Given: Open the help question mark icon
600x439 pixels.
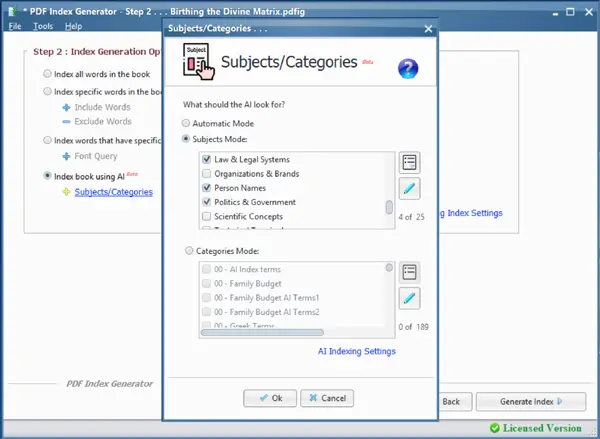Looking at the screenshot, I should [408, 69].
